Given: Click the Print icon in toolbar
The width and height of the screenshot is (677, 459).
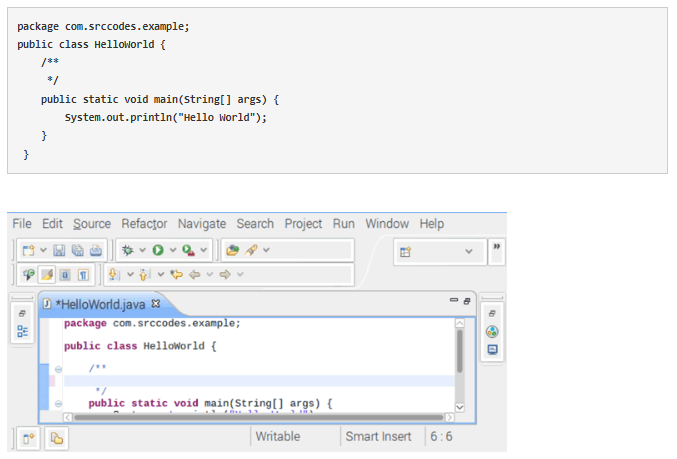Looking at the screenshot, I should [96, 250].
